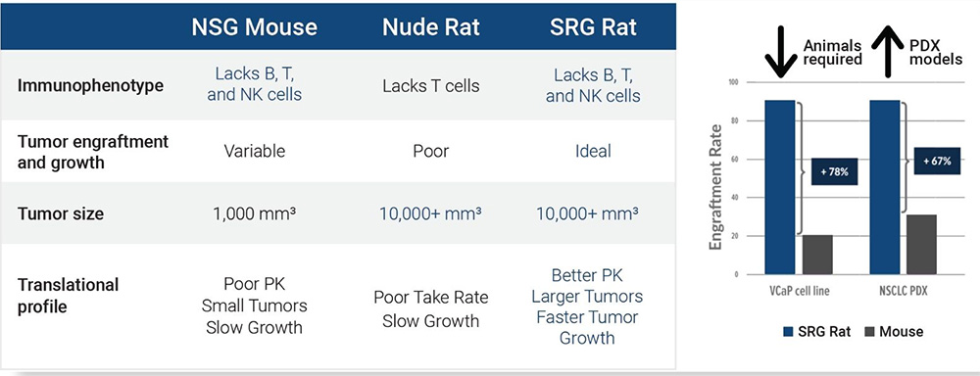
Task: Click the gray mouse bar for NSCLC PDX
Action: pyautogui.click(x=921, y=245)
